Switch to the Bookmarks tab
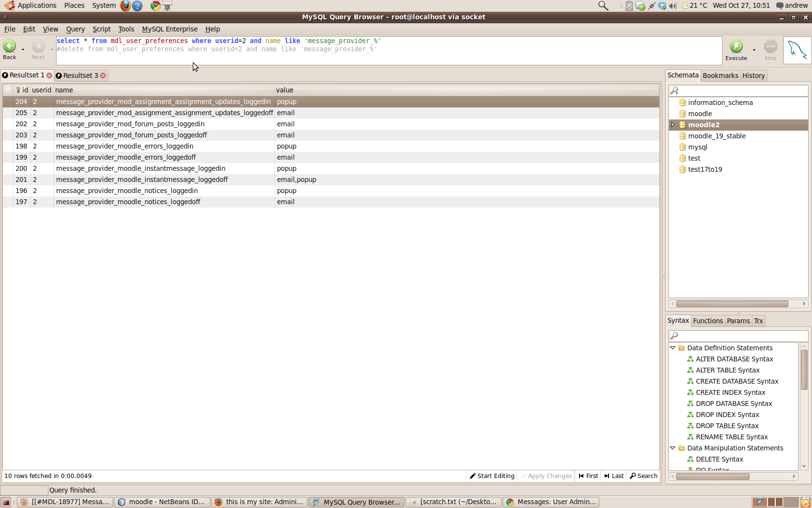 pyautogui.click(x=720, y=75)
